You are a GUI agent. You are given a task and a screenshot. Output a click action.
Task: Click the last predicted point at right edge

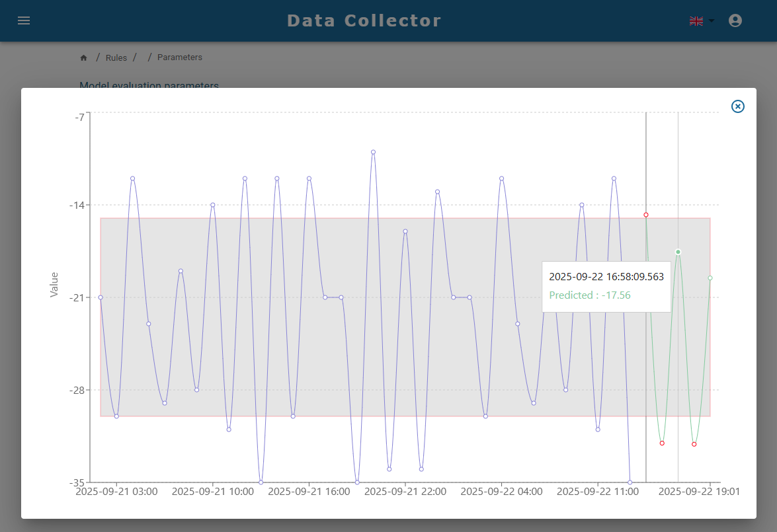(710, 278)
